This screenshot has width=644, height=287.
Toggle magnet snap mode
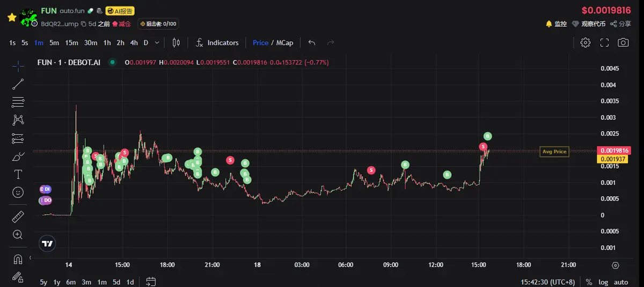[x=18, y=259]
